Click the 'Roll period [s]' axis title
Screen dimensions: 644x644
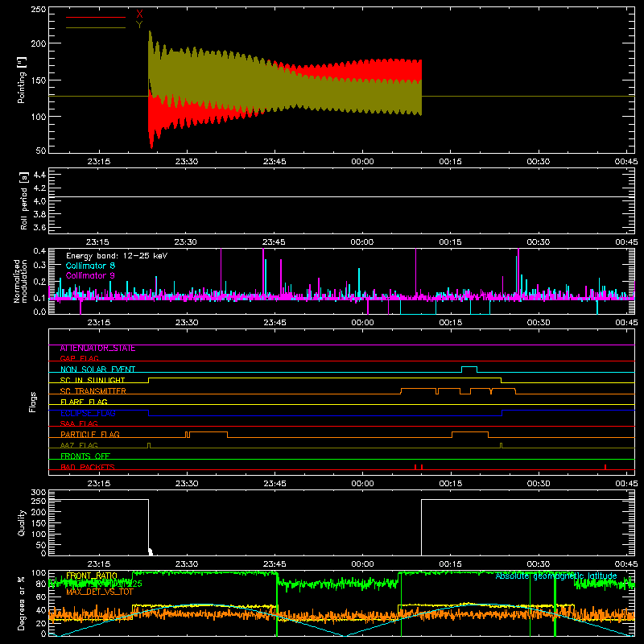tap(24, 200)
